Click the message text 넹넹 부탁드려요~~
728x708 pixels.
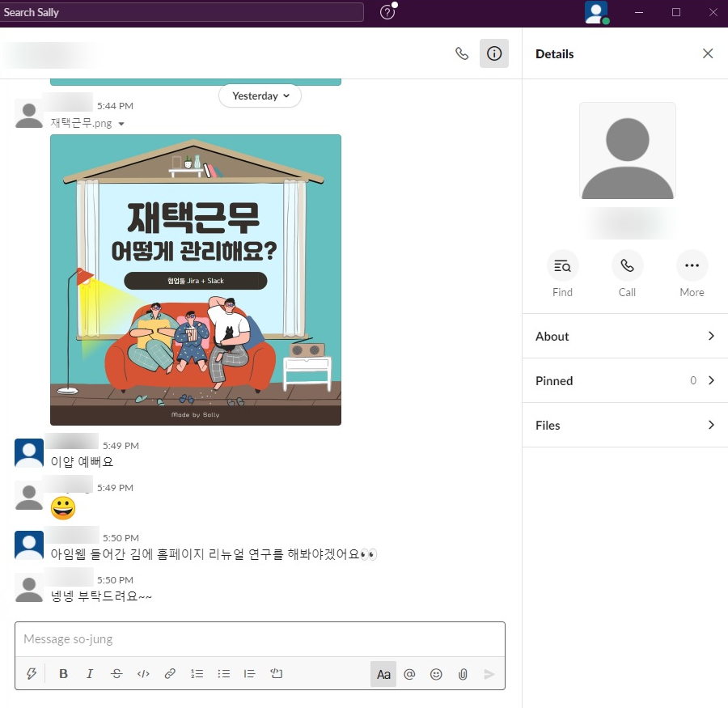(x=101, y=596)
